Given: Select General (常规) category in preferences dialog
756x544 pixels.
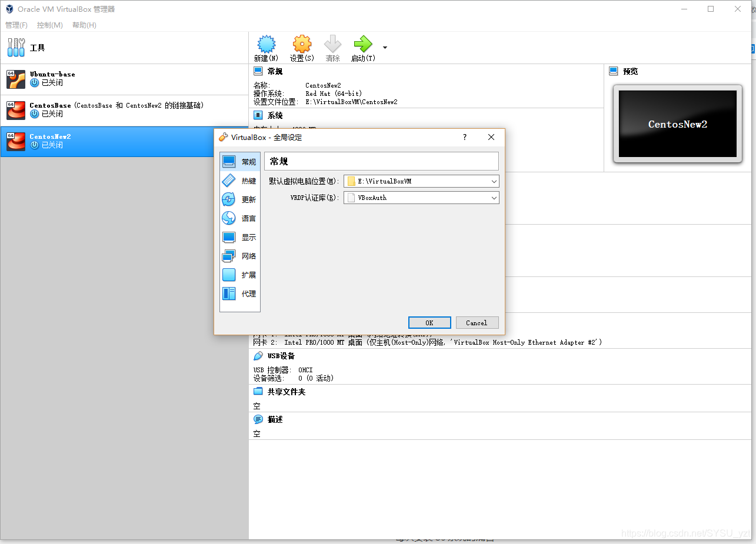Looking at the screenshot, I should pyautogui.click(x=240, y=162).
